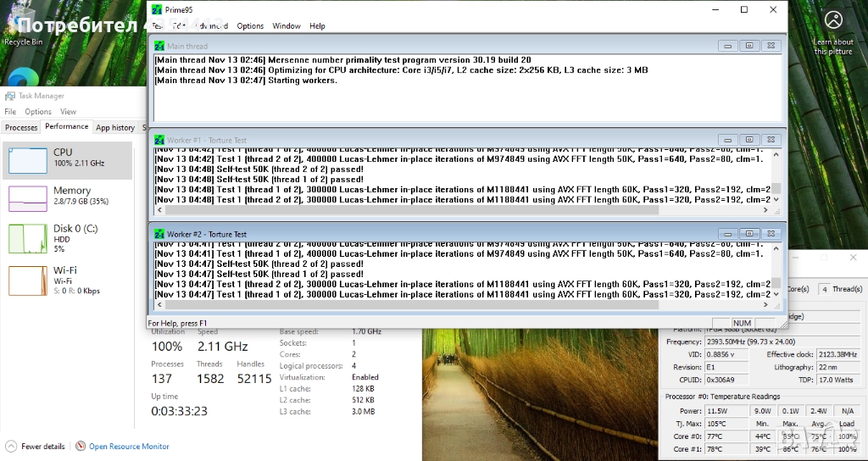
Task: Select the Wi-Fi performance graph
Action: pyautogui.click(x=28, y=280)
